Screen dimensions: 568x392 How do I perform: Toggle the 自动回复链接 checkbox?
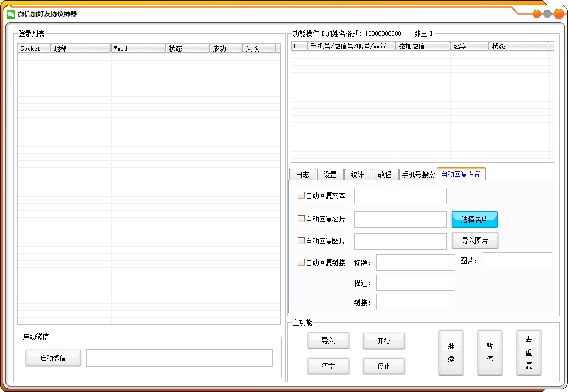pos(301,262)
